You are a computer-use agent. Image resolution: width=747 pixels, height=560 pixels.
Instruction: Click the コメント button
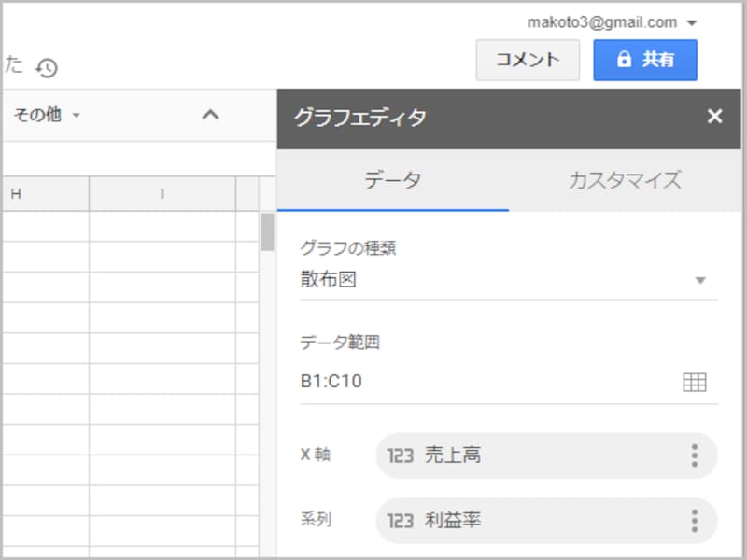(x=528, y=60)
